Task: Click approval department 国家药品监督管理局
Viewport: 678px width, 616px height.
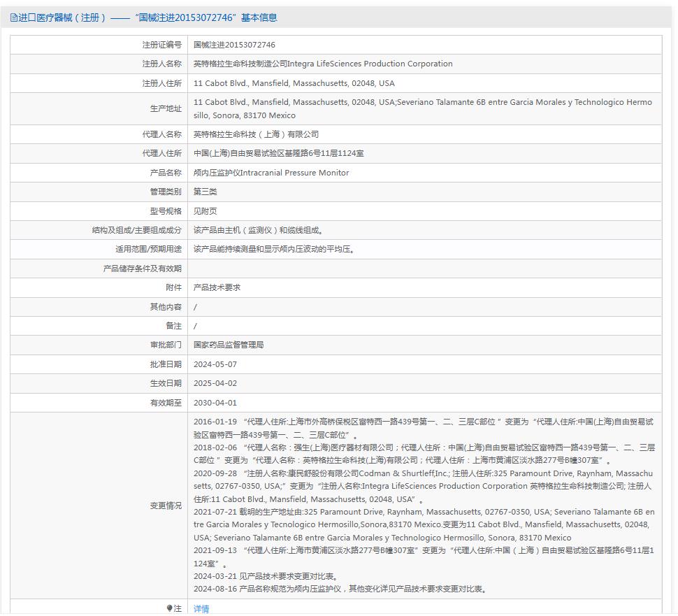Action: click(229, 345)
